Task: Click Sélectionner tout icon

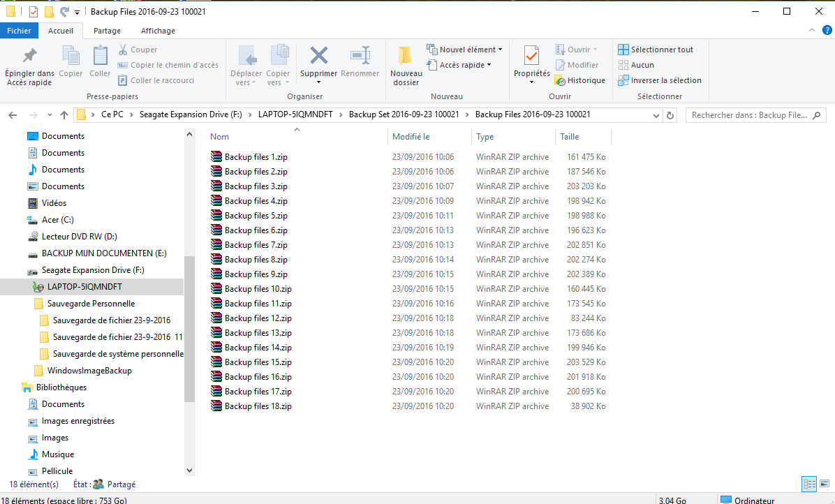Action: click(623, 50)
